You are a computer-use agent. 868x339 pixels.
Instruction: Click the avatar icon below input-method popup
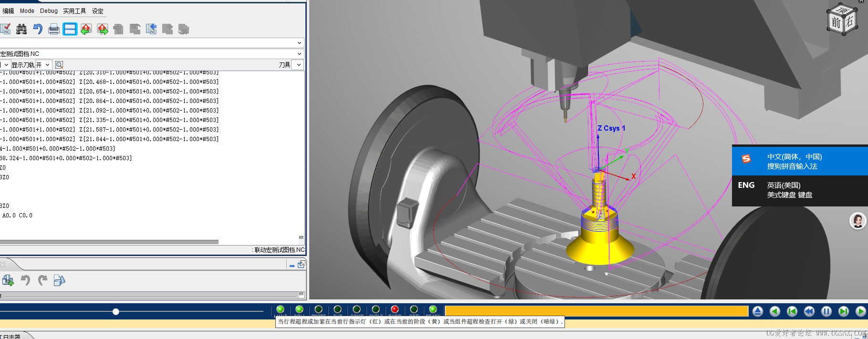(x=858, y=221)
